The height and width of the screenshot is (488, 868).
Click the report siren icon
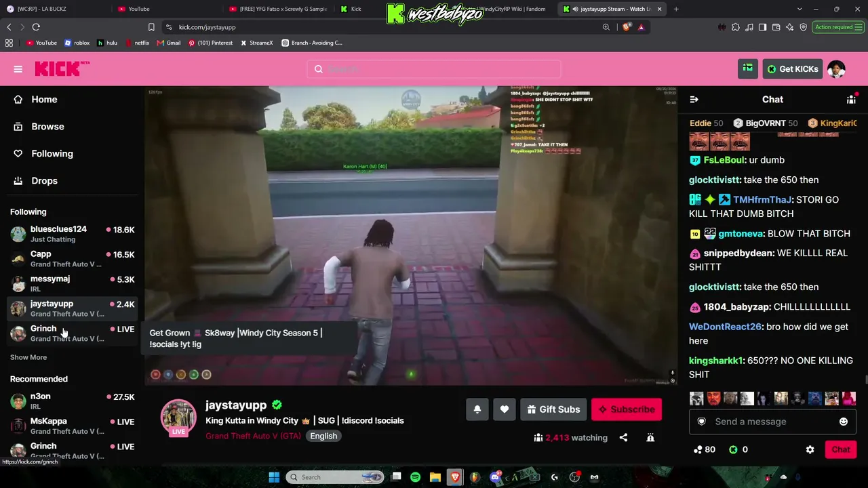650,438
